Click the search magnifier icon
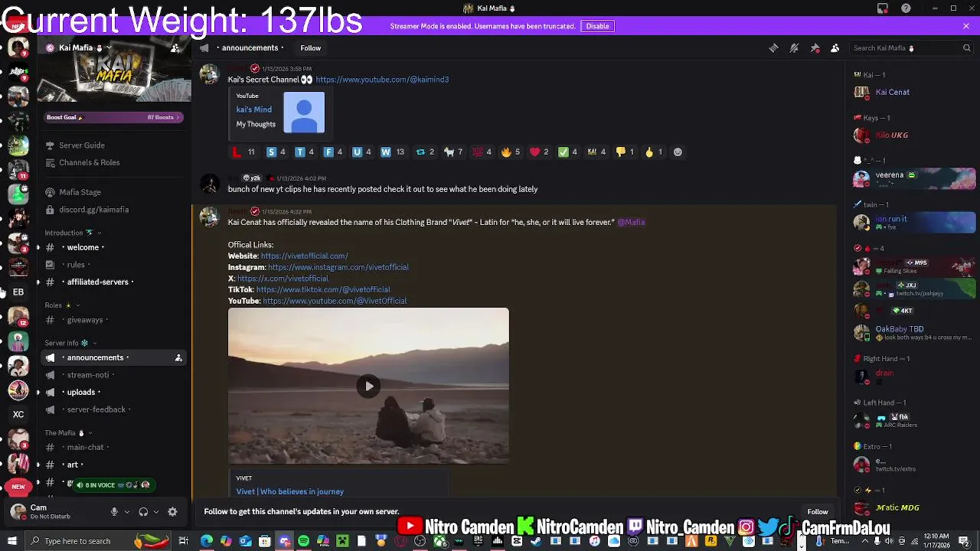This screenshot has width=980, height=551. 966,47
